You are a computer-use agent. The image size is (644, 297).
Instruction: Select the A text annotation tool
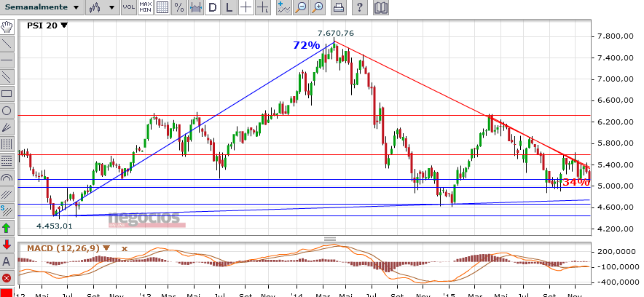(x=7, y=261)
